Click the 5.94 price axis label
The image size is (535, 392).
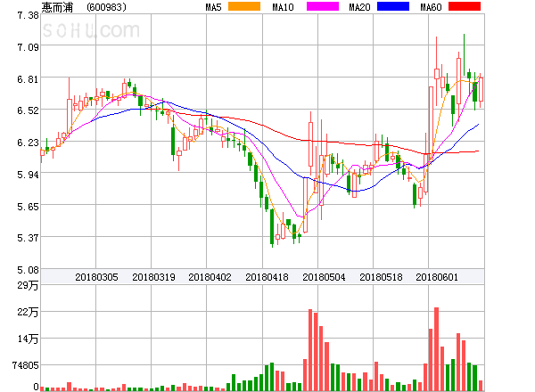pyautogui.click(x=28, y=175)
